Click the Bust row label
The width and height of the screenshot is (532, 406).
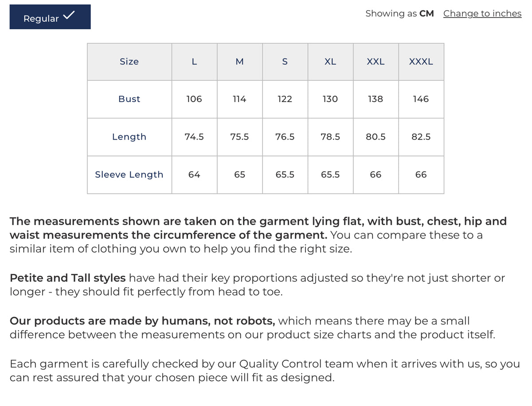(x=129, y=99)
